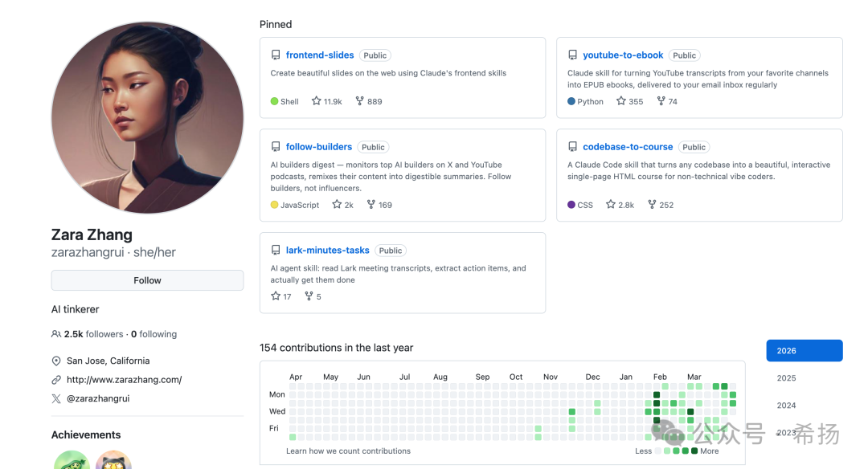Click the location pin icon near San Jose
Image resolution: width=868 pixels, height=469 pixels.
pyautogui.click(x=56, y=361)
